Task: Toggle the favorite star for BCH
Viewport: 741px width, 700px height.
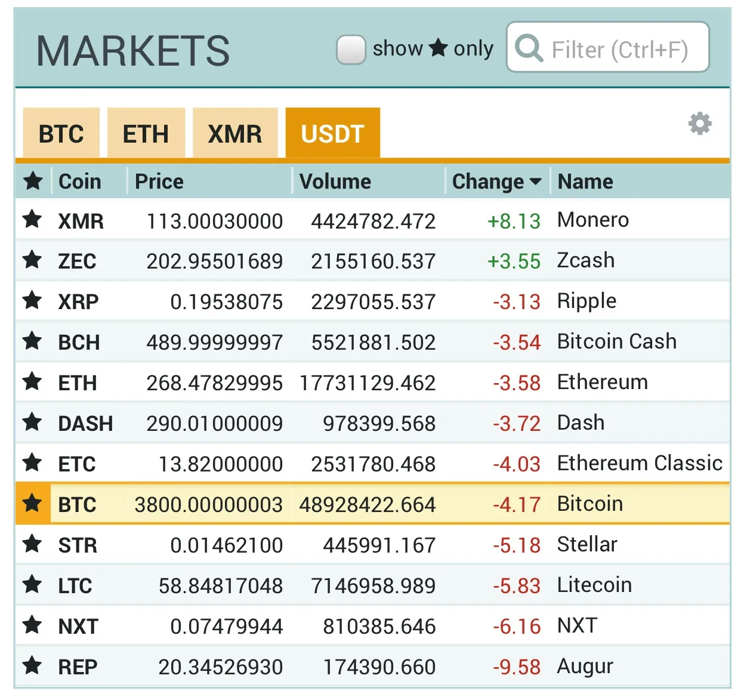Action: tap(32, 341)
